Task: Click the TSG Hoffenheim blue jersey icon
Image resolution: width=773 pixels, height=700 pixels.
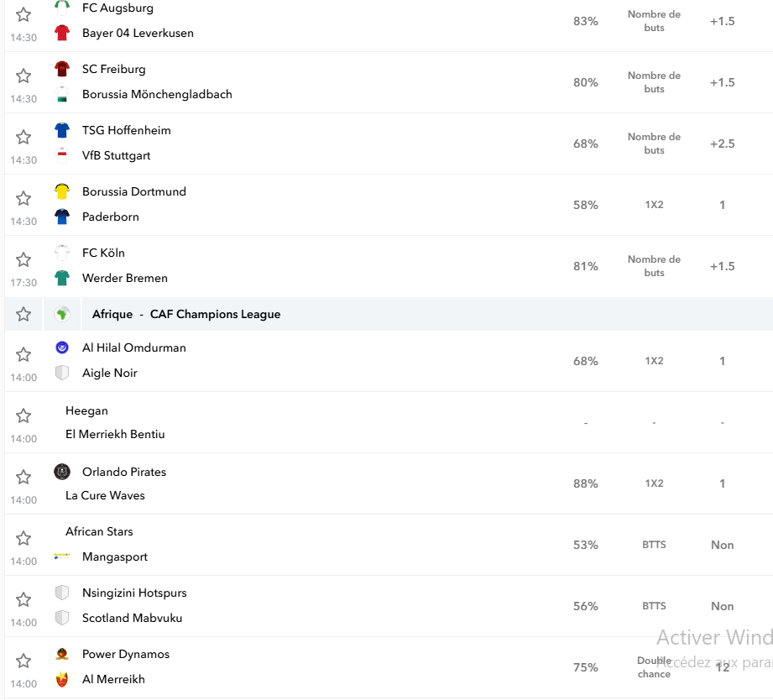Action: [x=62, y=130]
